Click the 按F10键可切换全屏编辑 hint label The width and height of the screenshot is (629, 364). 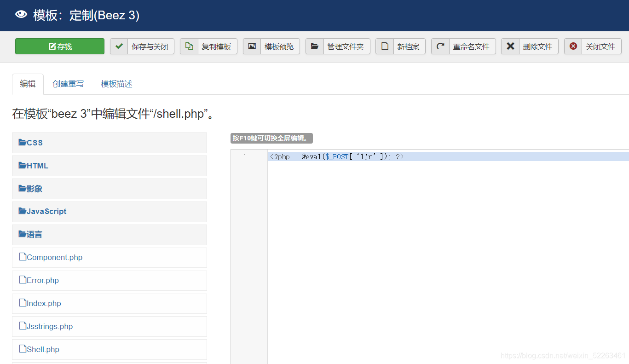tap(271, 139)
